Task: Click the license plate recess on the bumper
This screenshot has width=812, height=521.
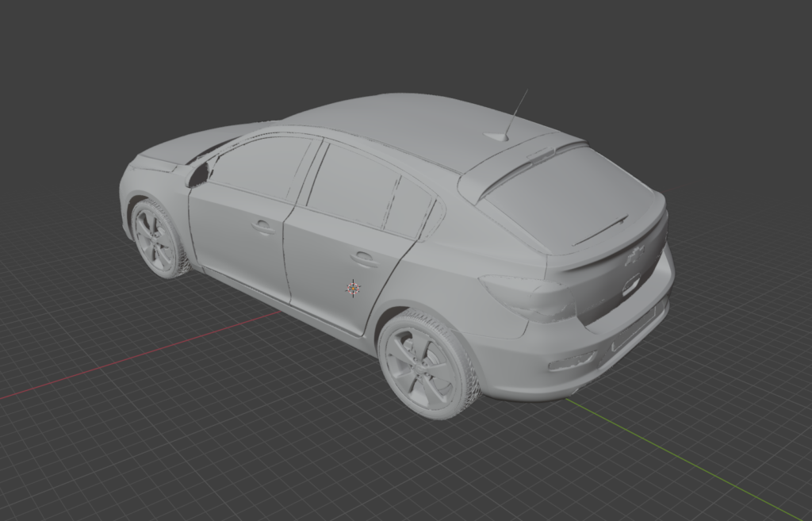Action: coord(634,329)
